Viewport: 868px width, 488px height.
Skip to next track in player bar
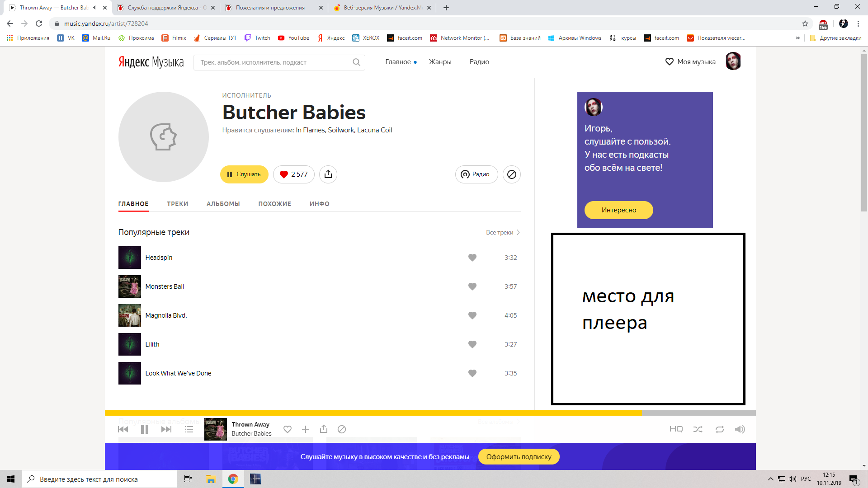tap(166, 429)
